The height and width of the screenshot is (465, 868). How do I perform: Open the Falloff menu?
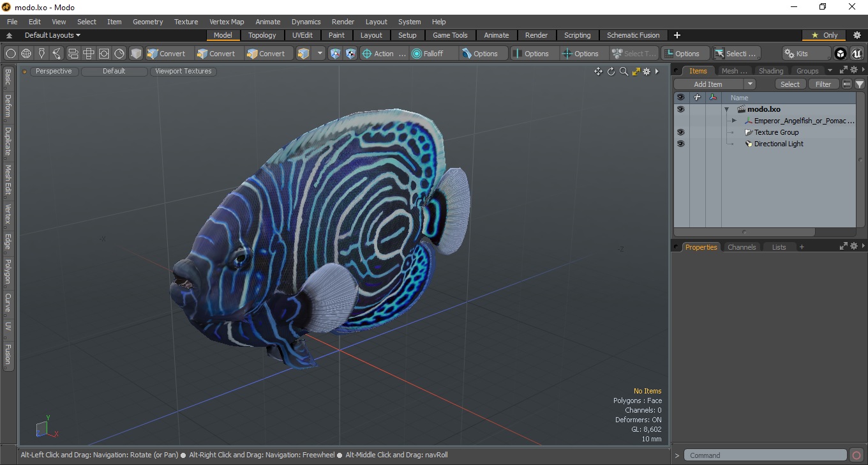tap(434, 54)
